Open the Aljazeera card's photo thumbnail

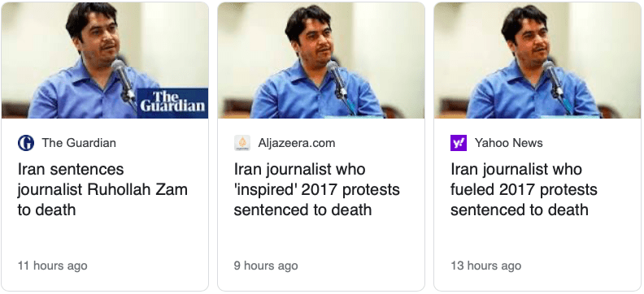coord(321,60)
